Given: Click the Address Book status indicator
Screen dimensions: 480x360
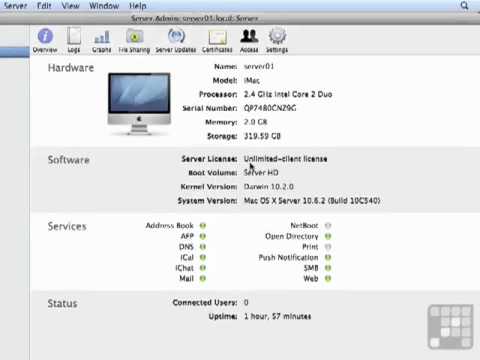Looking at the screenshot, I should [x=203, y=226].
